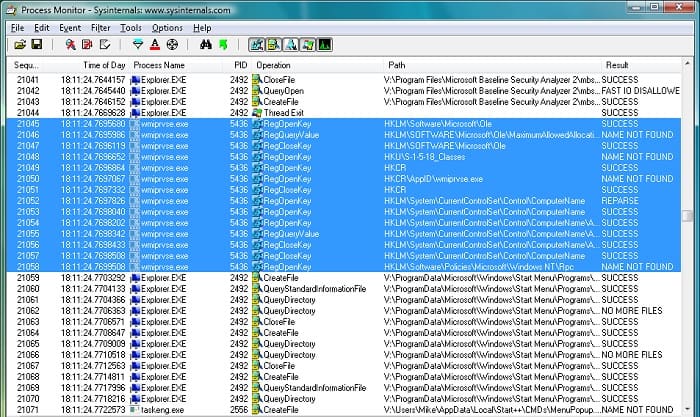Click the green Jump To arrow icon
Screen dimensions: 700x417
point(223,45)
